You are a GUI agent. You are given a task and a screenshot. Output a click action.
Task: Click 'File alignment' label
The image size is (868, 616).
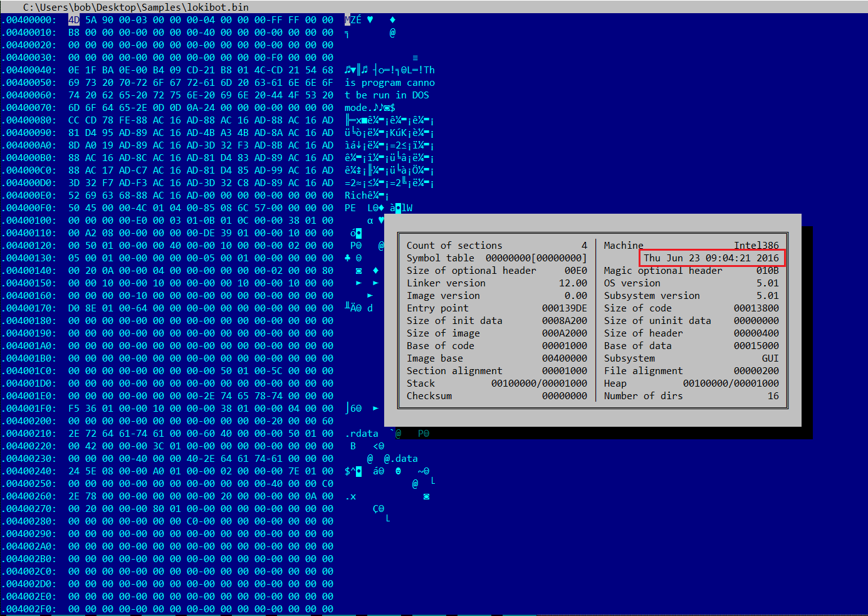(643, 371)
